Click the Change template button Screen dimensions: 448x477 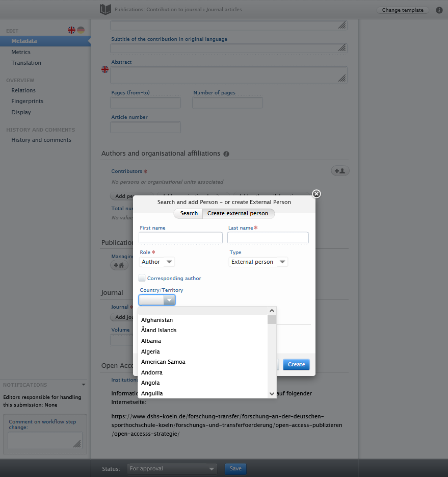(403, 10)
